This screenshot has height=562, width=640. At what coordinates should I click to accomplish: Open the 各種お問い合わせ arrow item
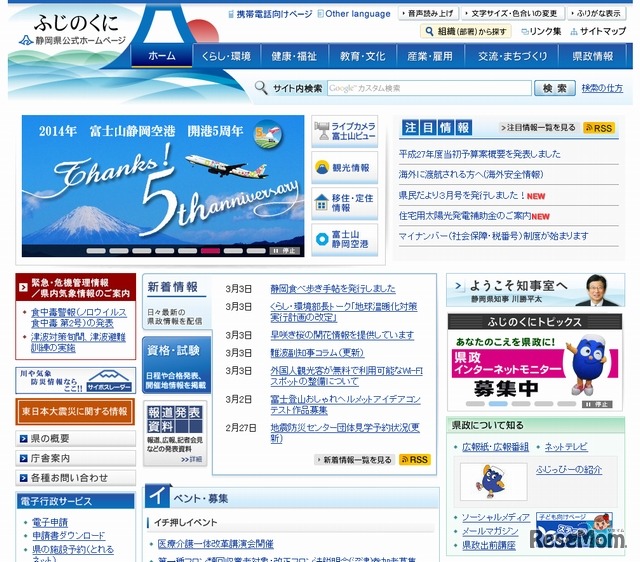[x=76, y=478]
